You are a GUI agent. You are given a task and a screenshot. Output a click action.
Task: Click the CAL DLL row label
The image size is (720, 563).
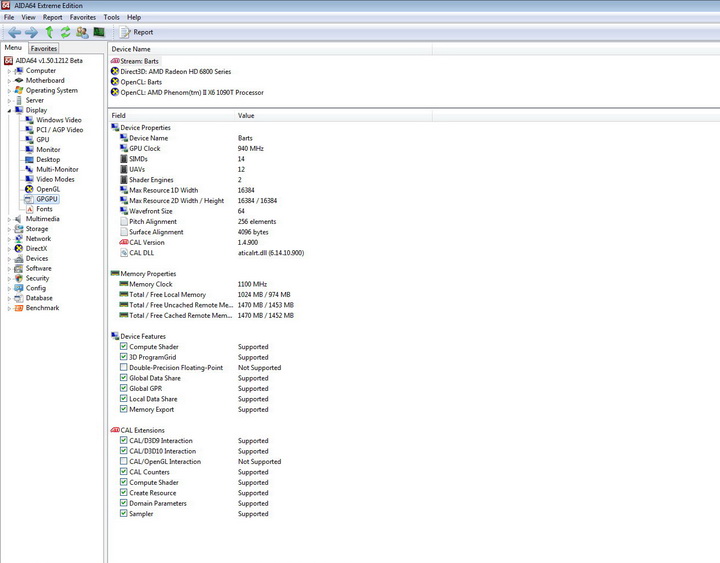(x=141, y=253)
